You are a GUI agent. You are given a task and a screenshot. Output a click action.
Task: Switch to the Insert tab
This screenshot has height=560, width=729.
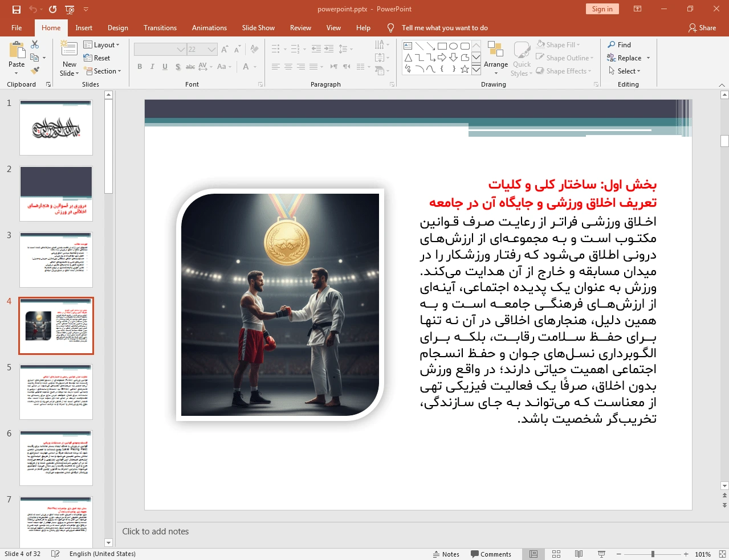click(84, 27)
